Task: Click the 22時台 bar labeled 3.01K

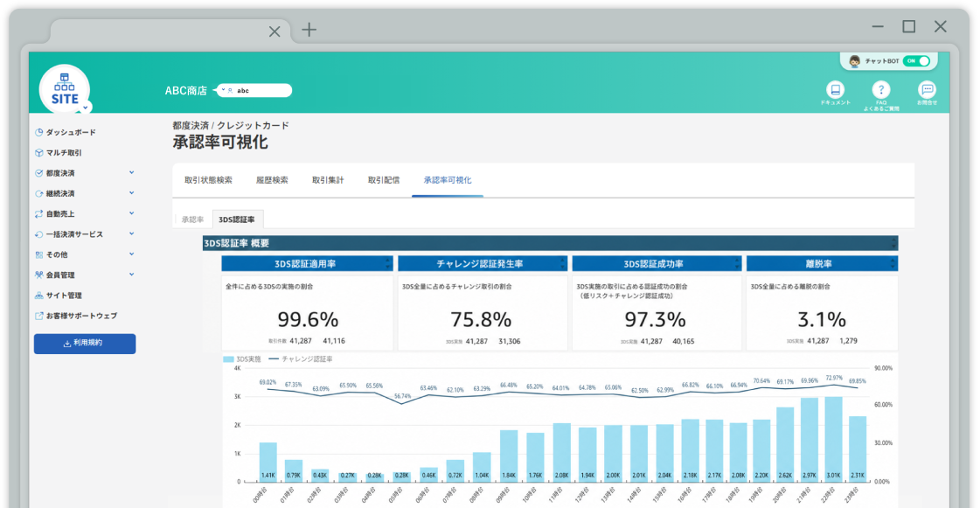Action: click(833, 439)
